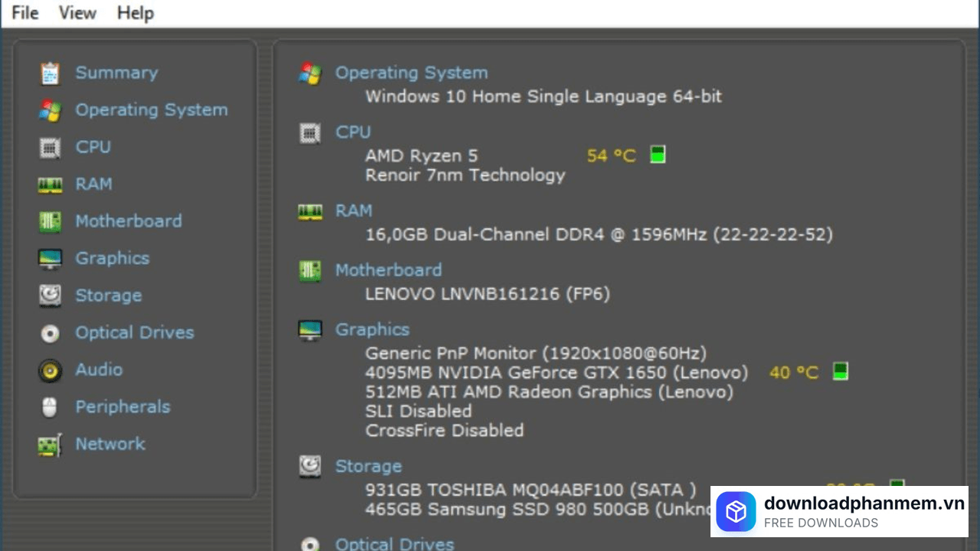Click the Windows flag icon in summary panel
Image resolution: width=980 pixels, height=551 pixels.
coord(310,73)
